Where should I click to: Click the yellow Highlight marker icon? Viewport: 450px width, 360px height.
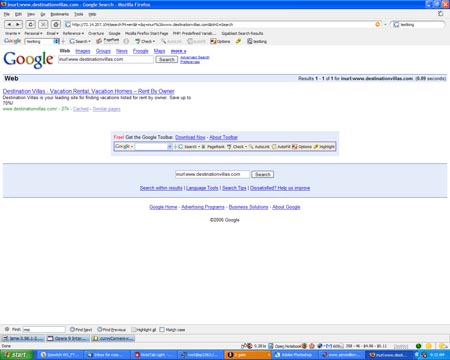pyautogui.click(x=238, y=41)
